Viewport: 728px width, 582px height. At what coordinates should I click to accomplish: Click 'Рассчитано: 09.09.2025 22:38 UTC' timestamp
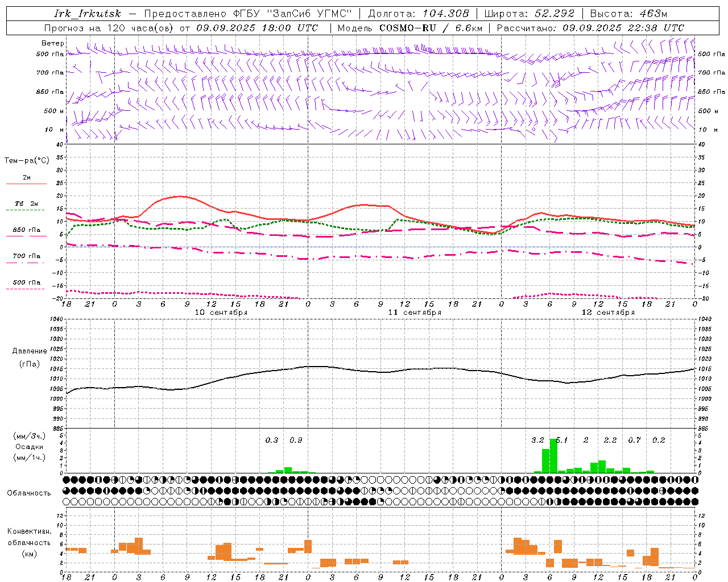click(590, 28)
